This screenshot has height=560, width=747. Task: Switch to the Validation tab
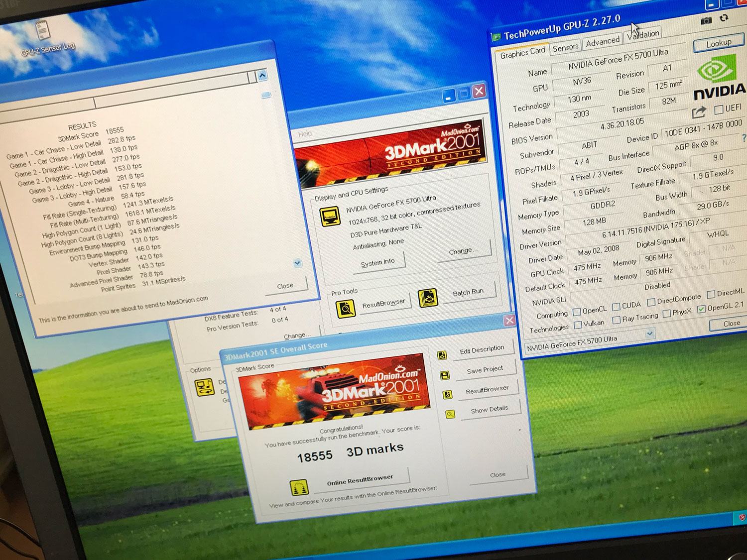click(642, 35)
